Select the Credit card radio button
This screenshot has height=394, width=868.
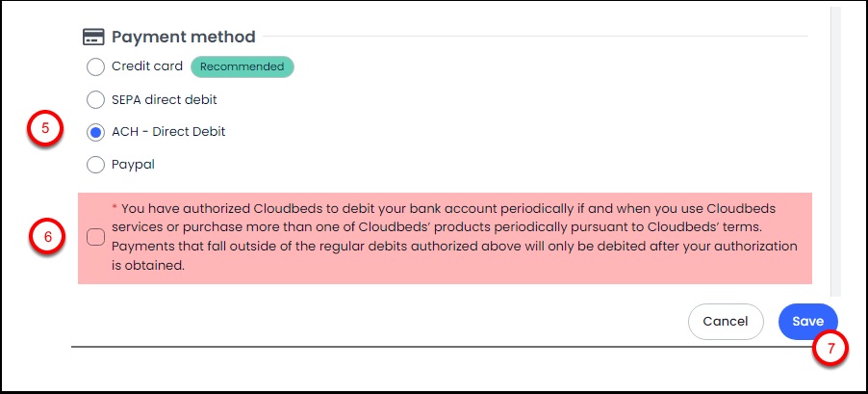(x=95, y=67)
